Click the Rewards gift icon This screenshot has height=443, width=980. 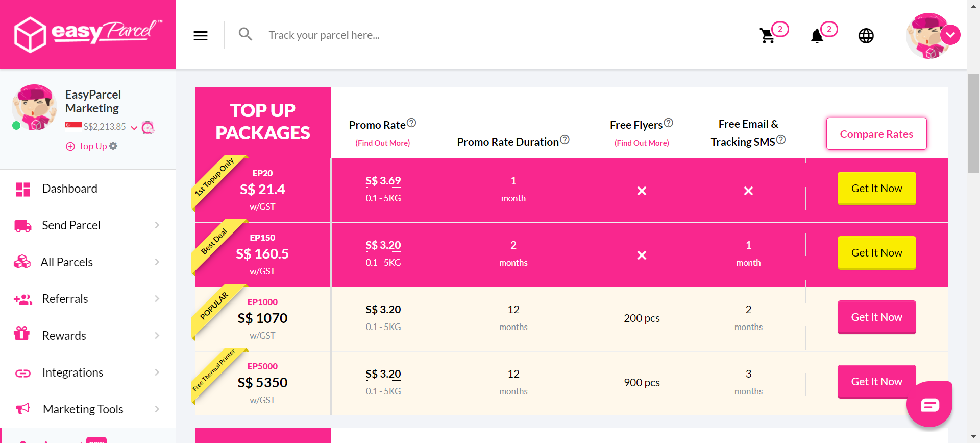21,333
